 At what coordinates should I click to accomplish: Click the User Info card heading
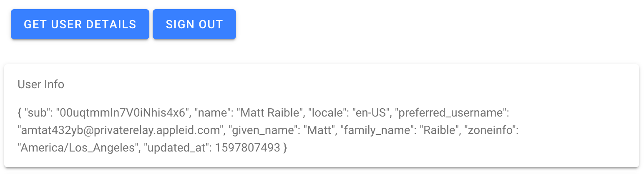pyautogui.click(x=41, y=85)
